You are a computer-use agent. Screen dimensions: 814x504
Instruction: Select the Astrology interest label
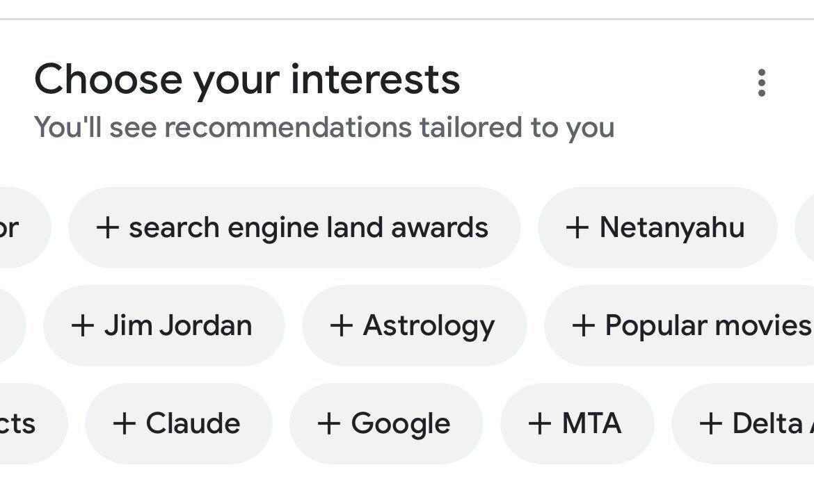429,325
